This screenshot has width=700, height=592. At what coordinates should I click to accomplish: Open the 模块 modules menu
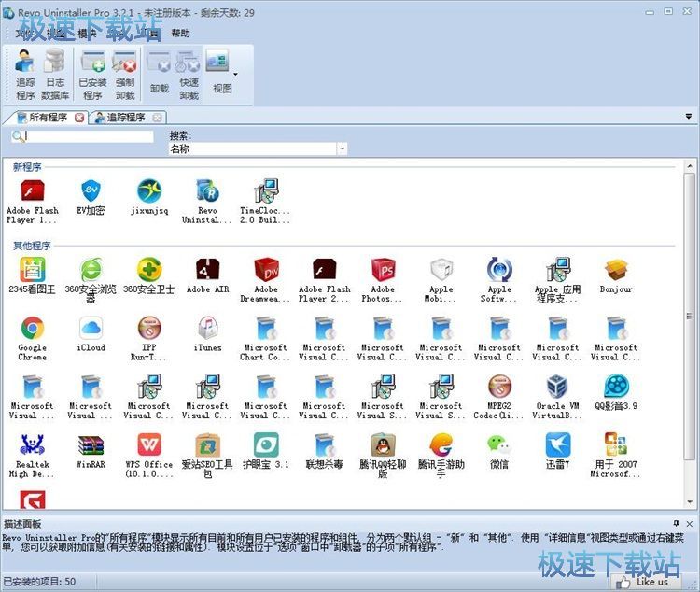click(x=87, y=33)
